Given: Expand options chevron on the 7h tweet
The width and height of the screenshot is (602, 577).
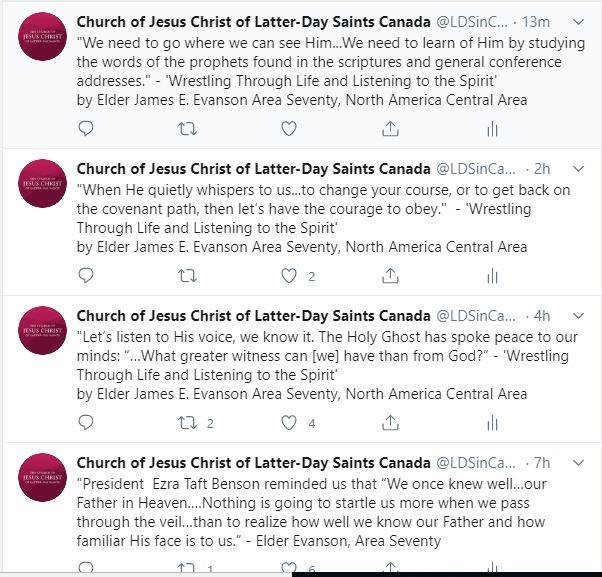Looking at the screenshot, I should click(578, 463).
